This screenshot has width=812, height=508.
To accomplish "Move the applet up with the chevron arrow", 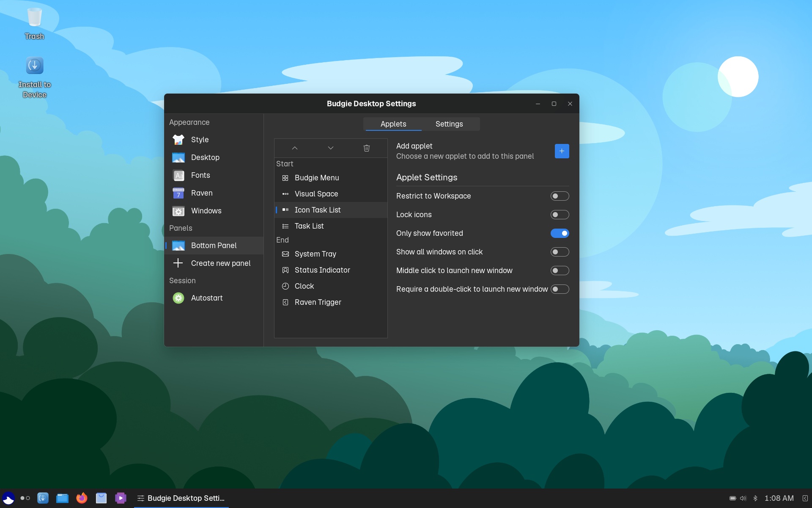I will pyautogui.click(x=295, y=148).
